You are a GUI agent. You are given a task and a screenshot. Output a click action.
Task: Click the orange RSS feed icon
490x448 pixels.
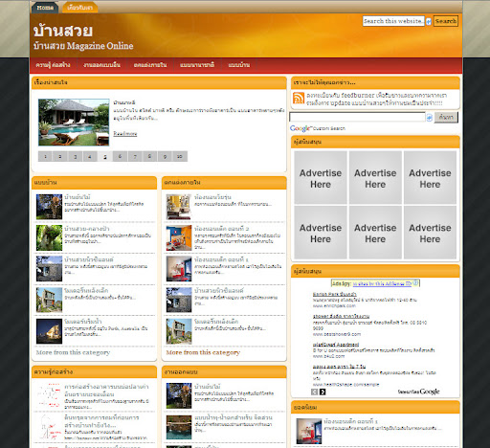point(299,98)
